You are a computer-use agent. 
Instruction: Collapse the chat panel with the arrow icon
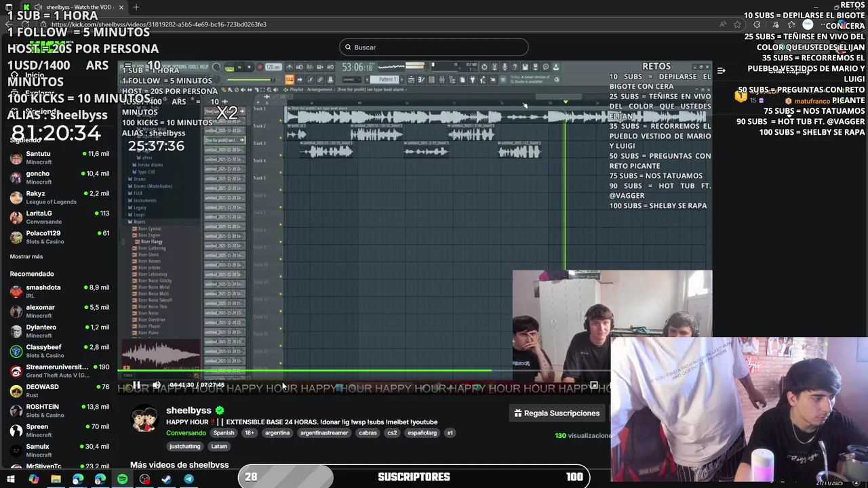tap(722, 70)
